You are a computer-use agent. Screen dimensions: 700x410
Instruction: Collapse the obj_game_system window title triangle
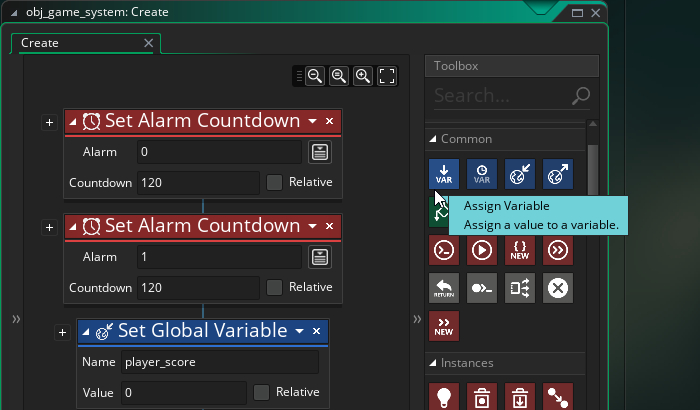14,13
